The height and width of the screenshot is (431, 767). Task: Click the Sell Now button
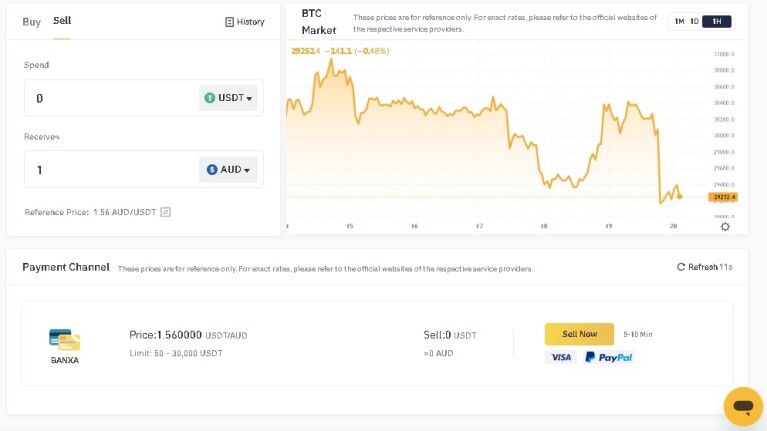[579, 334]
